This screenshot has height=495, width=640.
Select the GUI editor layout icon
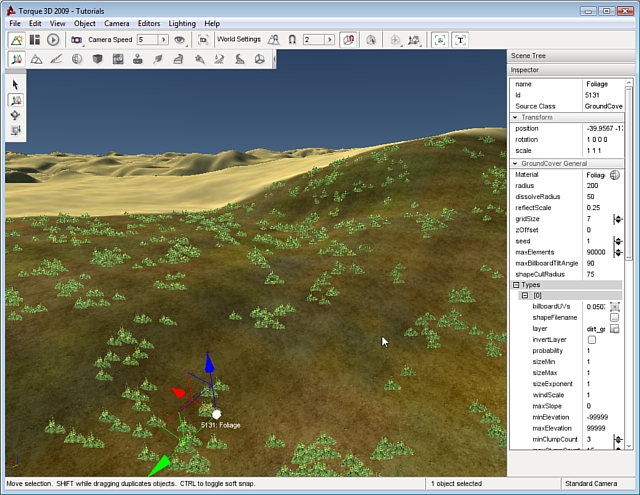(35, 40)
